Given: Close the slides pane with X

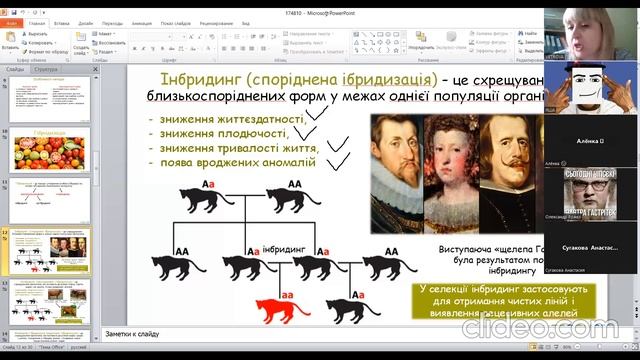Looking at the screenshot, I should point(96,69).
